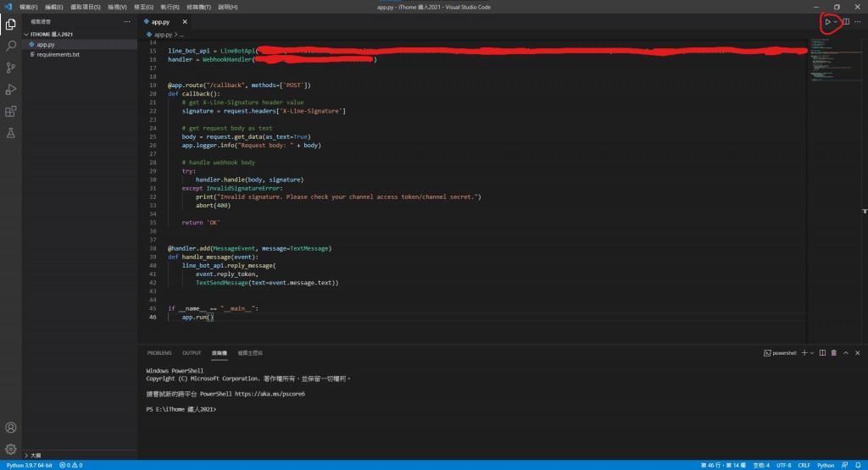Image resolution: width=868 pixels, height=470 pixels.
Task: Select the powershell terminal label
Action: 780,353
